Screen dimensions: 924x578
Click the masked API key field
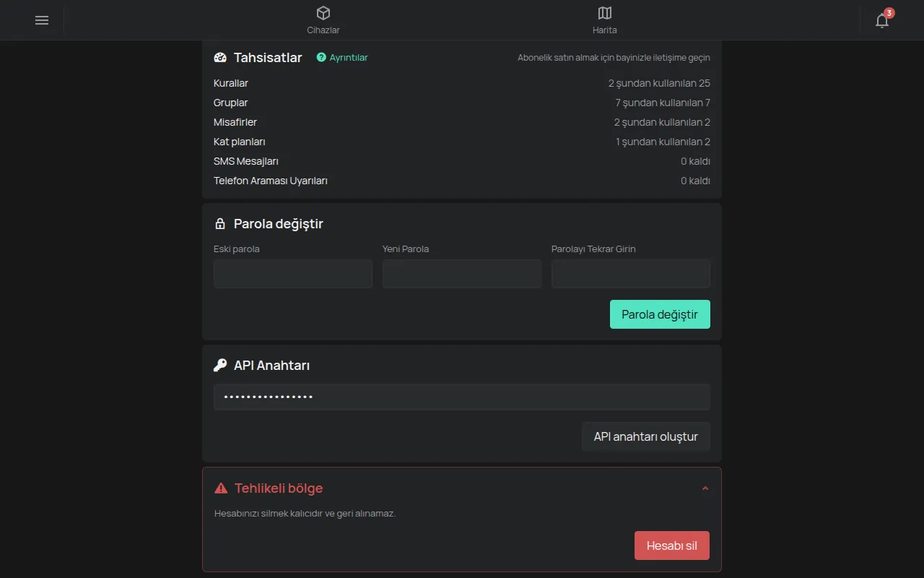[x=462, y=397]
